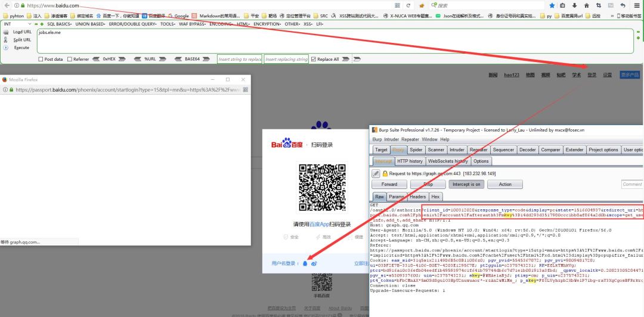Viewport: 644px width, 317px height.
Task: Click the BASE64 encode right arrow
Action: pyautogui.click(x=206, y=59)
